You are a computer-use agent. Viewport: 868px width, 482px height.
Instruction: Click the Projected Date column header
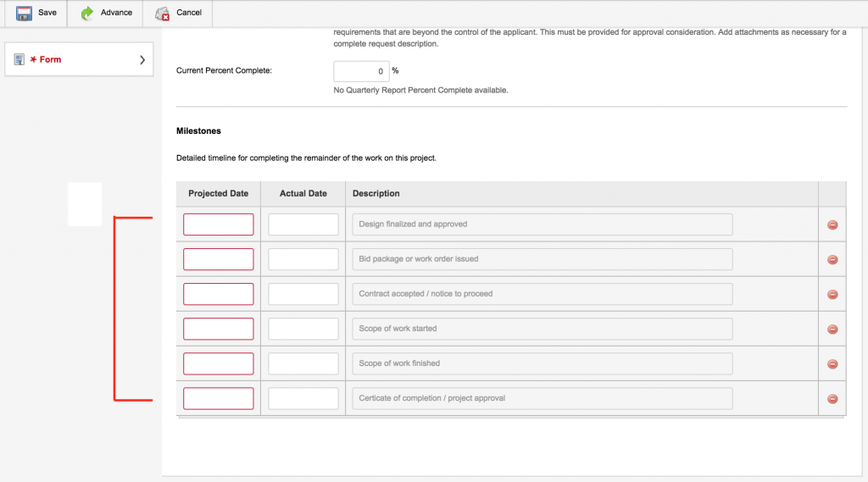(x=219, y=194)
